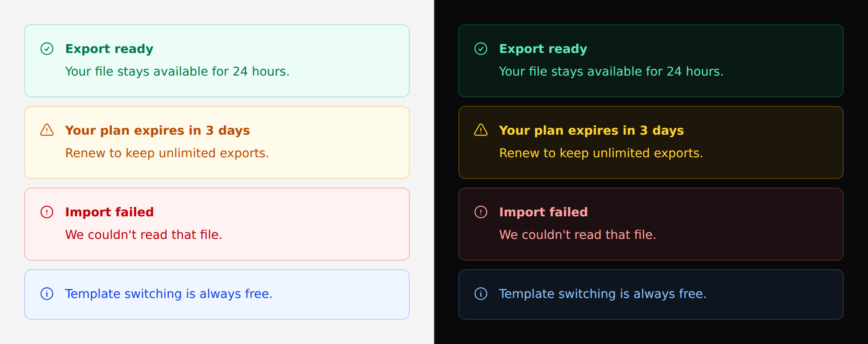Click 'Renew to keep unlimited exports.' in dark alert
This screenshot has height=344, width=868.
(x=601, y=153)
